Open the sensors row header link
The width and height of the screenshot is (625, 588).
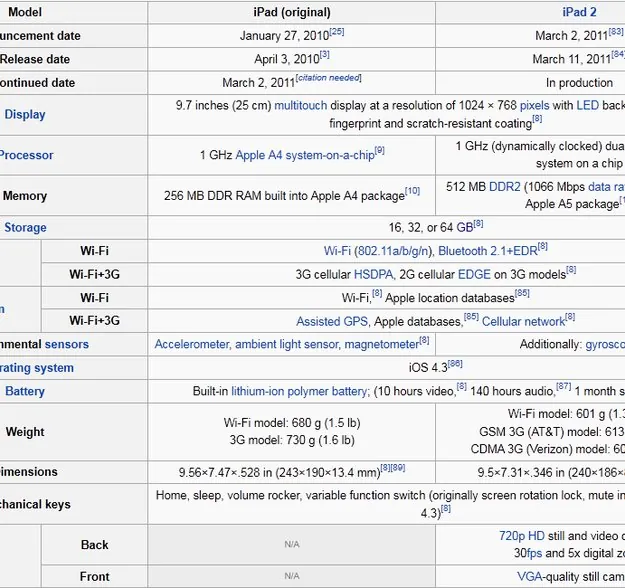coord(67,344)
